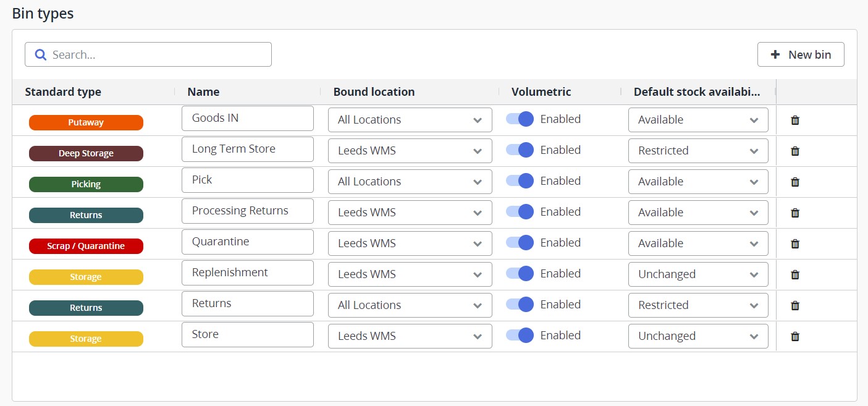
Task: Toggle Volumetric switch for Quarantine bin
Action: click(x=520, y=243)
